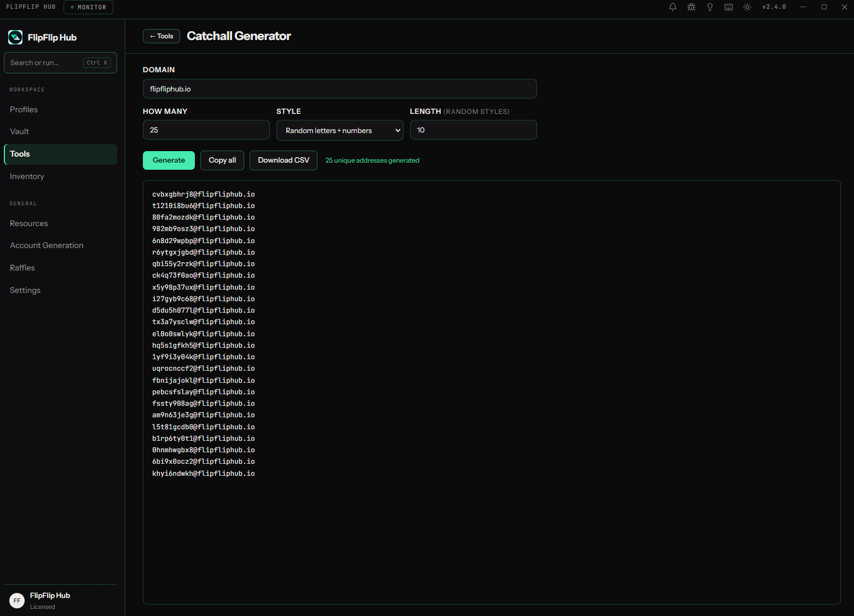Click the lightbulb suggestion icon
Screen dimensions: 854x616
click(x=710, y=7)
